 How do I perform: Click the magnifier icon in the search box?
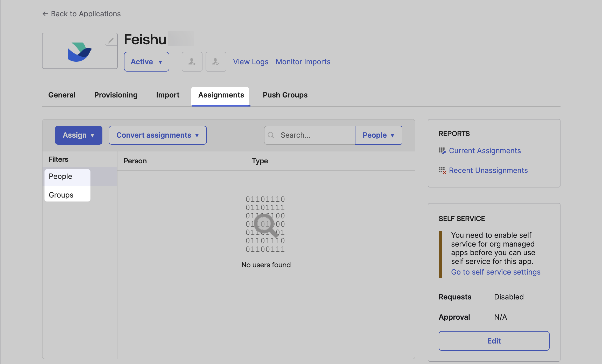coord(271,135)
